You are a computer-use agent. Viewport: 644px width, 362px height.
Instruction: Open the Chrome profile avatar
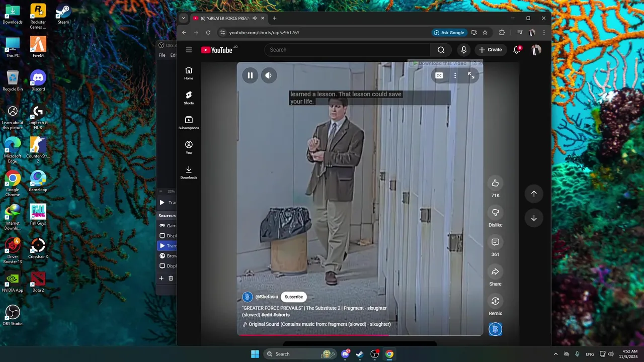[532, 33]
